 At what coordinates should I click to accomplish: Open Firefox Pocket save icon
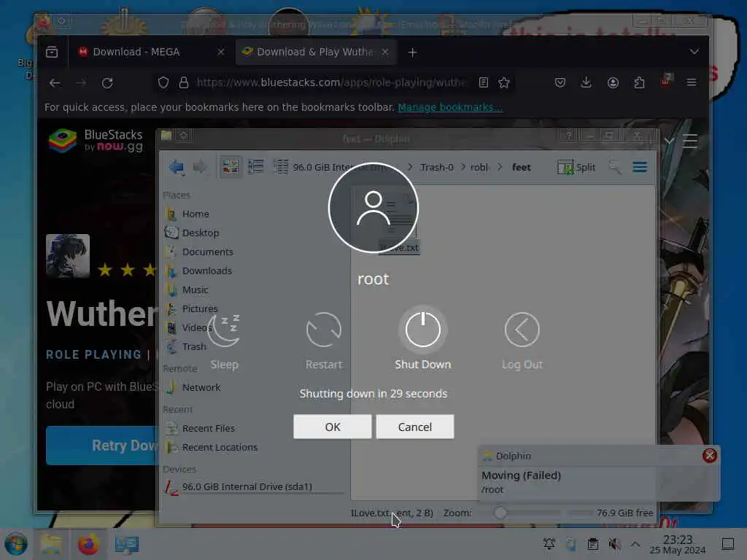point(560,83)
